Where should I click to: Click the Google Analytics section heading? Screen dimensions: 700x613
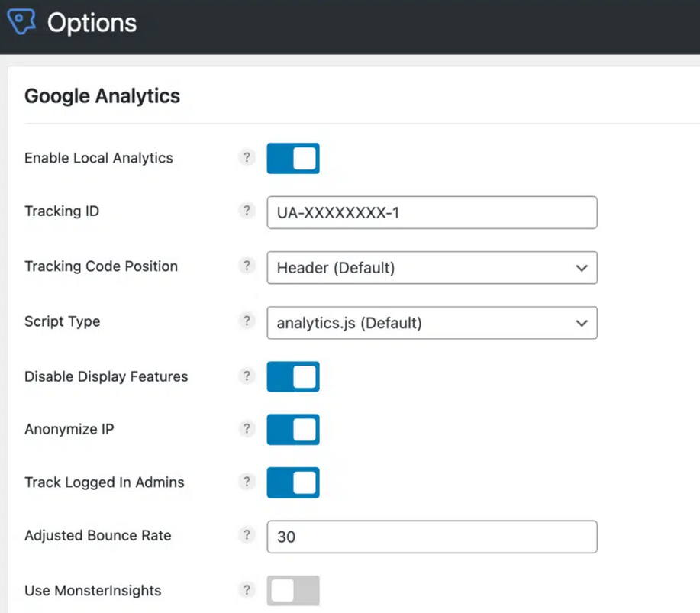102,96
